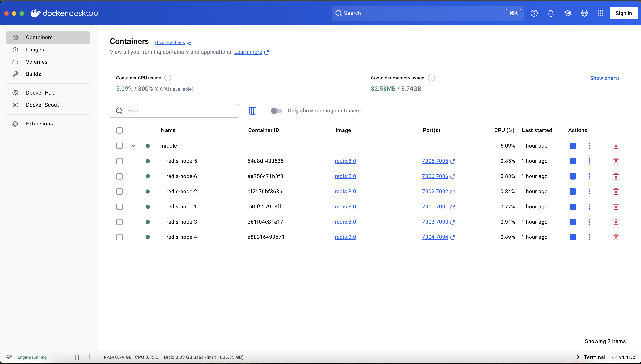641x364 pixels.
Task: Open settings gear icon in header
Action: (x=584, y=13)
